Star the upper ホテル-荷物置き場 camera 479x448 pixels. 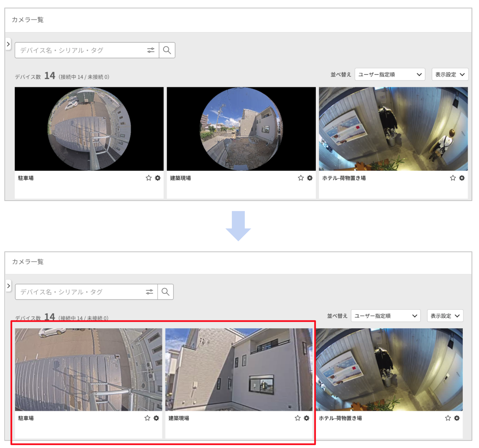click(453, 178)
